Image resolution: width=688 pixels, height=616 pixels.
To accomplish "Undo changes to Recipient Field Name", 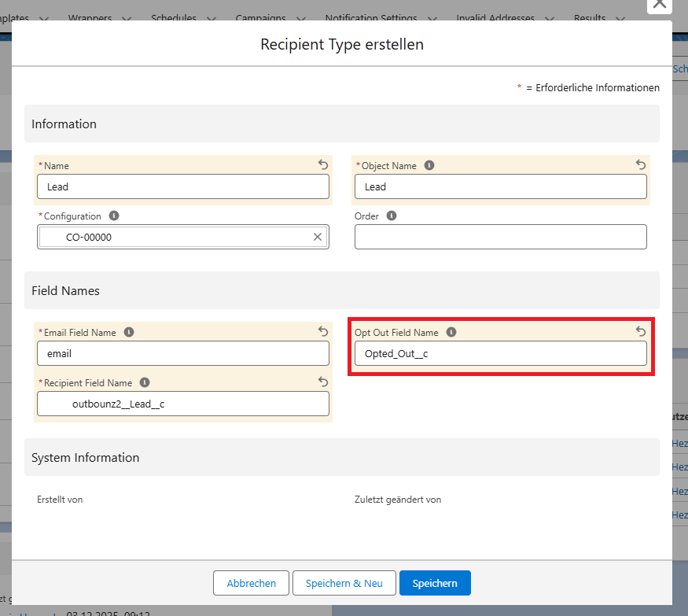I will click(x=323, y=382).
